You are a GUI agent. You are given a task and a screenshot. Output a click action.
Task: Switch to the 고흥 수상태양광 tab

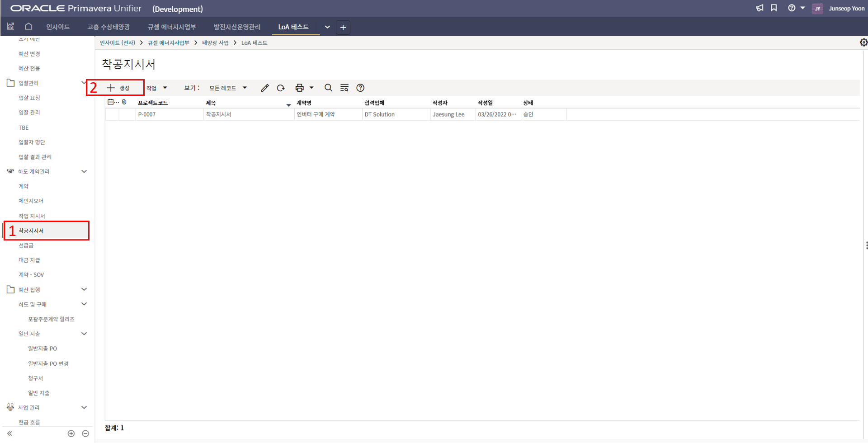point(108,27)
